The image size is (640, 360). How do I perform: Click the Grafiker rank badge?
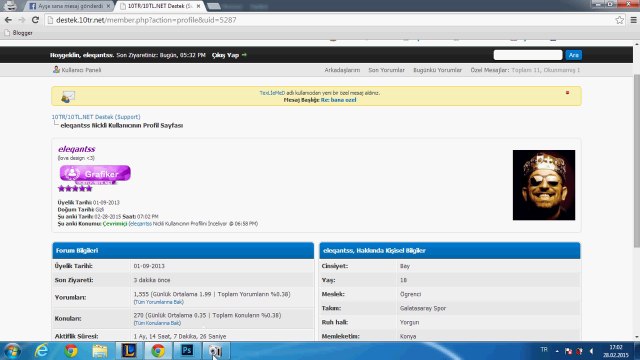tap(95, 174)
